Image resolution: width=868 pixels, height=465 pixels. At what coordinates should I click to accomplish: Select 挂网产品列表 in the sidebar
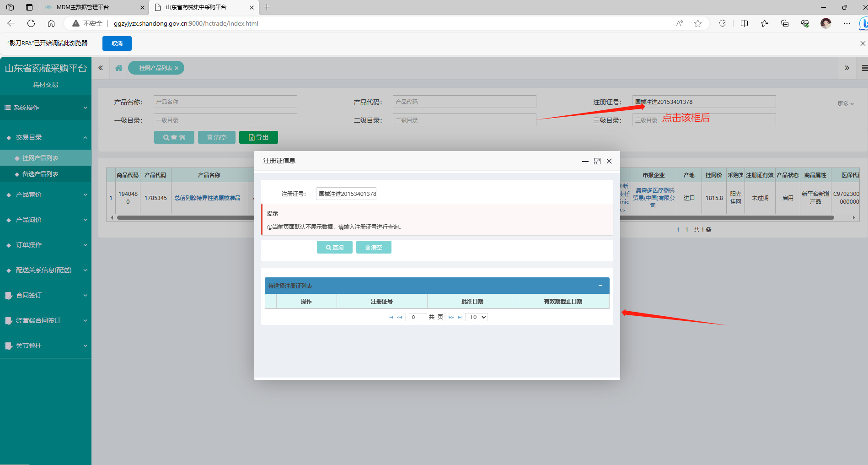[x=46, y=158]
